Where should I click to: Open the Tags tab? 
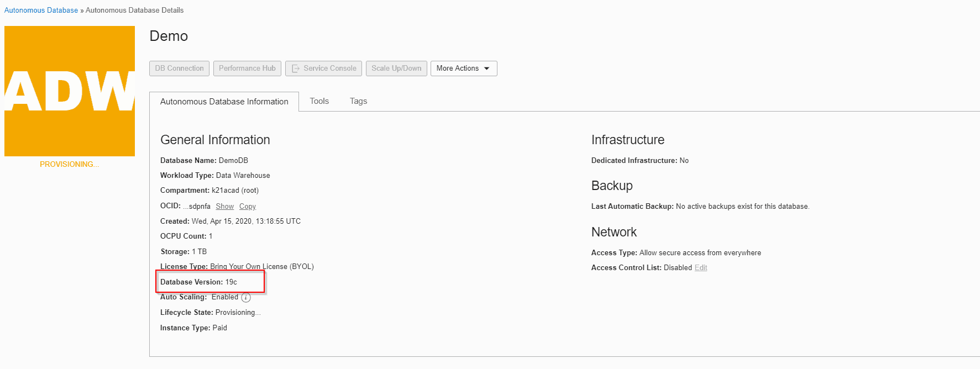pyautogui.click(x=358, y=101)
